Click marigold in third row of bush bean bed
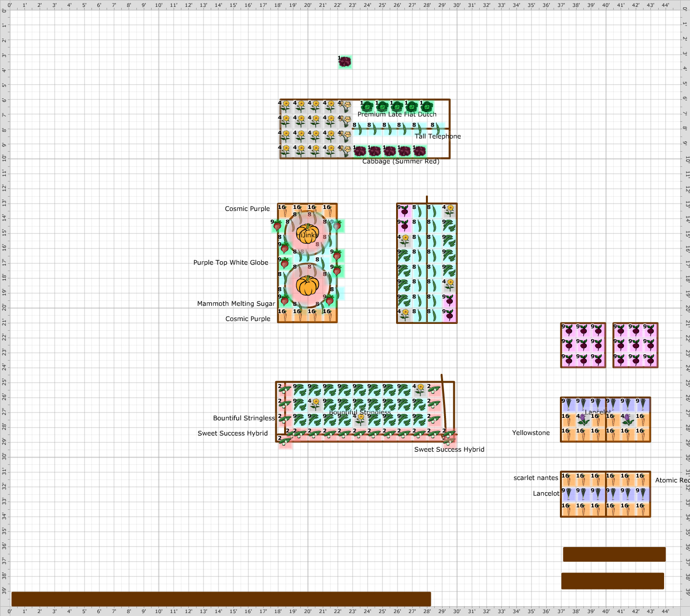 [x=360, y=420]
